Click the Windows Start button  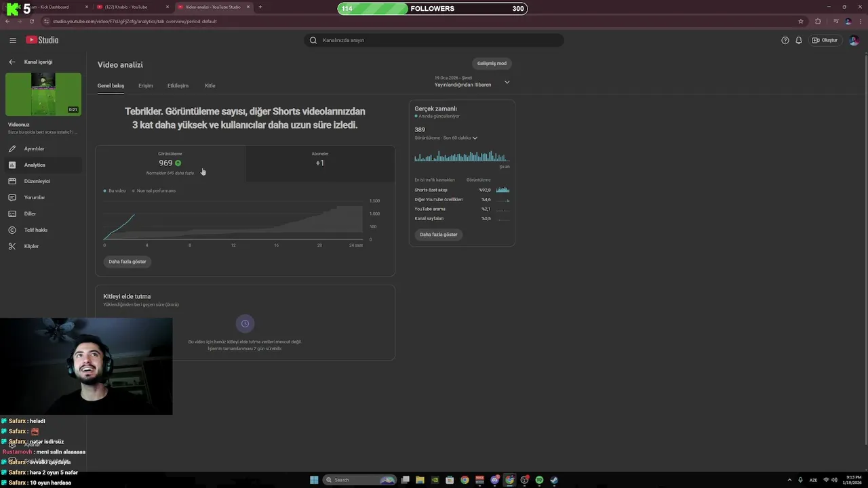coord(314,480)
